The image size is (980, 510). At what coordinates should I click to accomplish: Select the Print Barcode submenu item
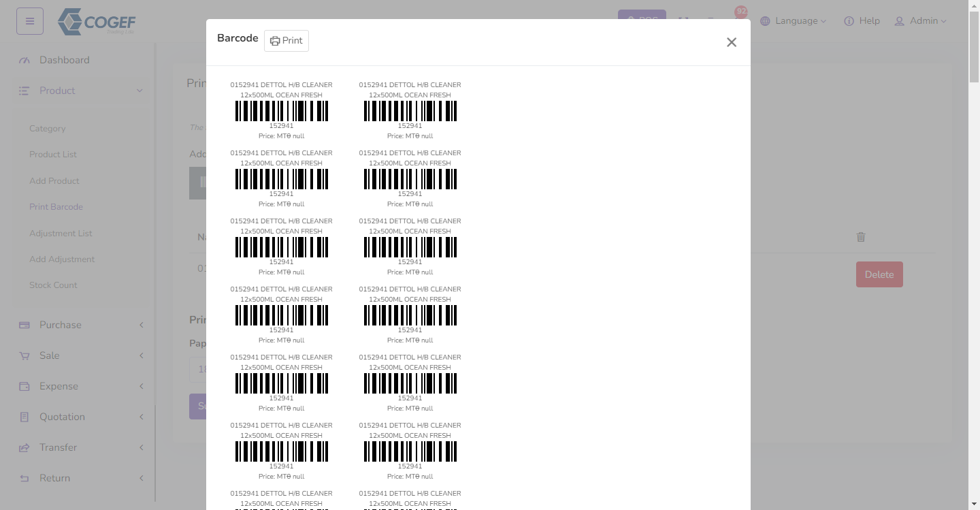coord(56,207)
